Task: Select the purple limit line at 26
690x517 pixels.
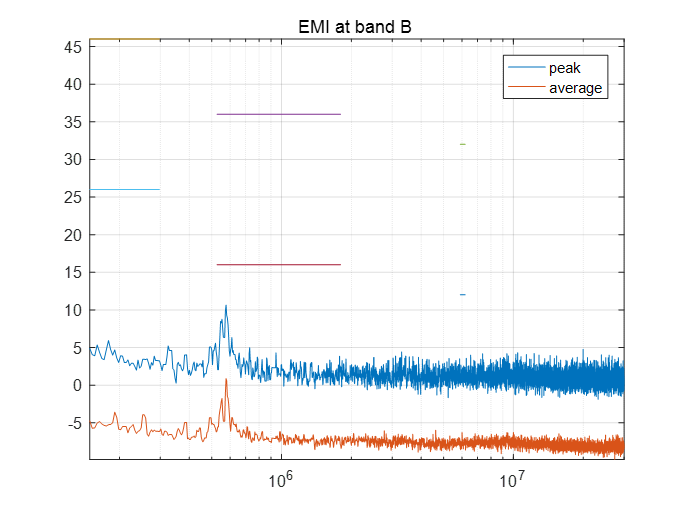Action: [124, 189]
